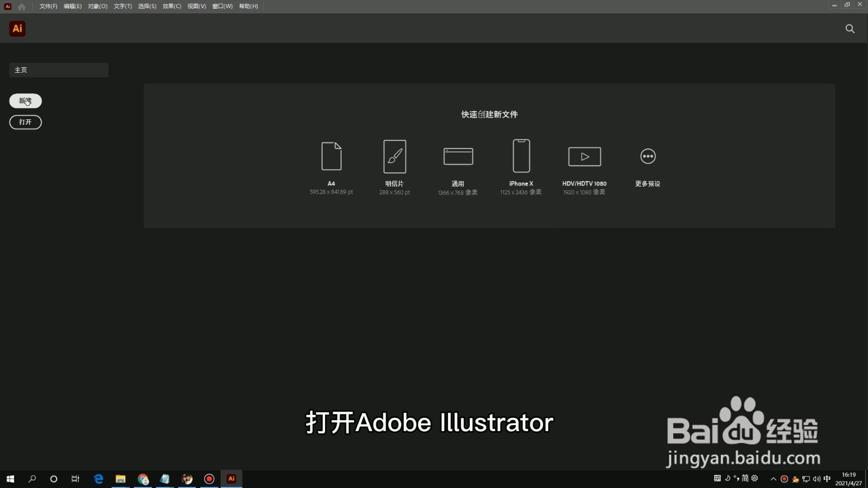Open 更多预设 more presets icon
The image size is (868, 488).
(x=648, y=156)
